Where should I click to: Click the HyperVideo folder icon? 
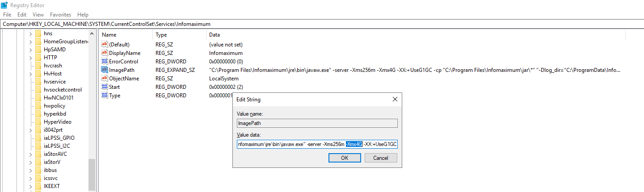(x=38, y=122)
